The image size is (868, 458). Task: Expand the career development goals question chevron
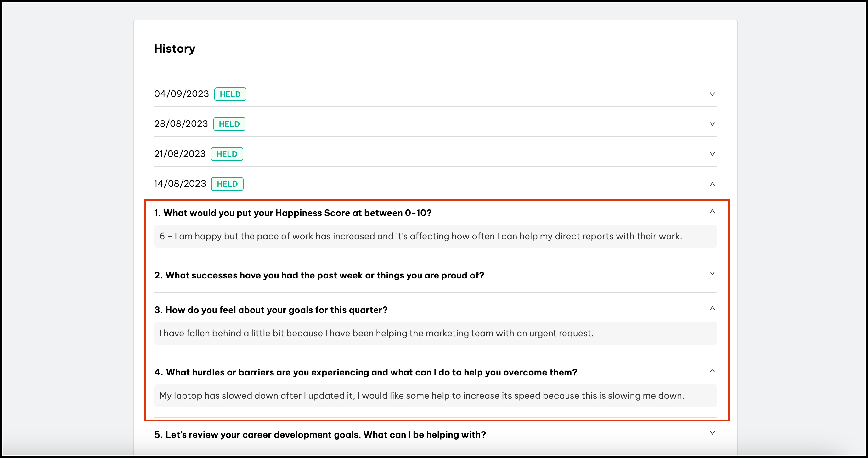pos(712,433)
